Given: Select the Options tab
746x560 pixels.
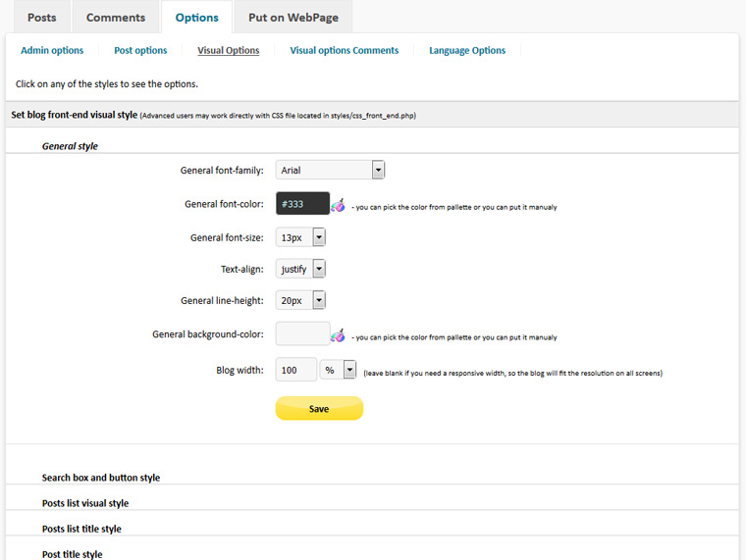Looking at the screenshot, I should (x=197, y=18).
